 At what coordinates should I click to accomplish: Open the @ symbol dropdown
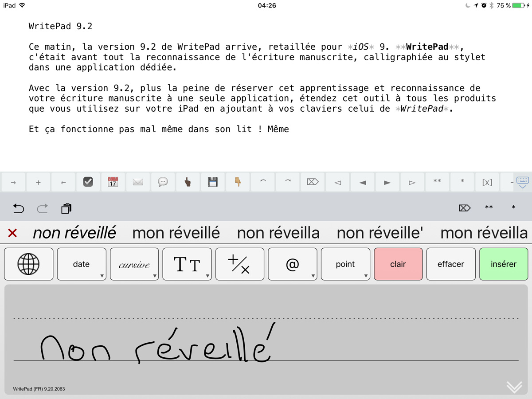coord(293,264)
